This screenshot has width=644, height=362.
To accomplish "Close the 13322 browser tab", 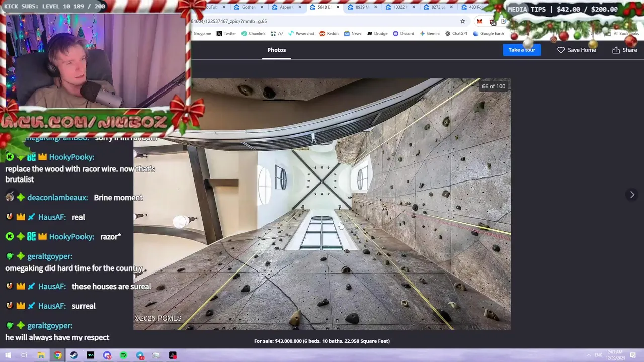I will [x=414, y=7].
